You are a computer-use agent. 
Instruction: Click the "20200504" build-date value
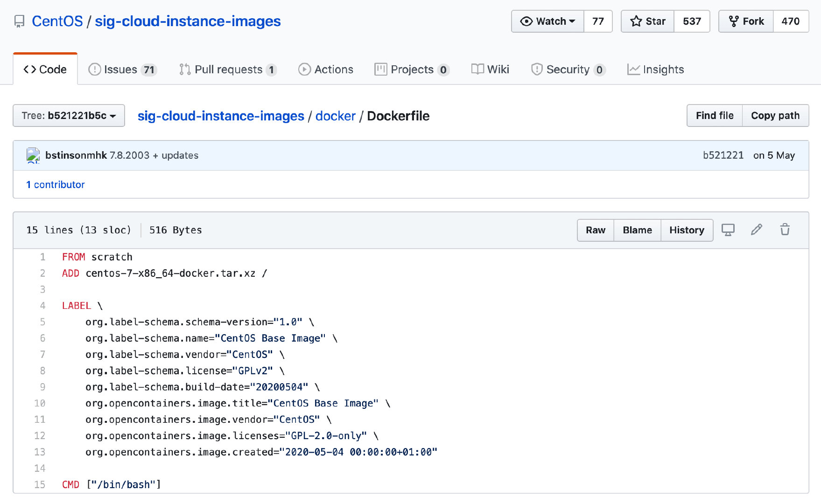tap(279, 387)
